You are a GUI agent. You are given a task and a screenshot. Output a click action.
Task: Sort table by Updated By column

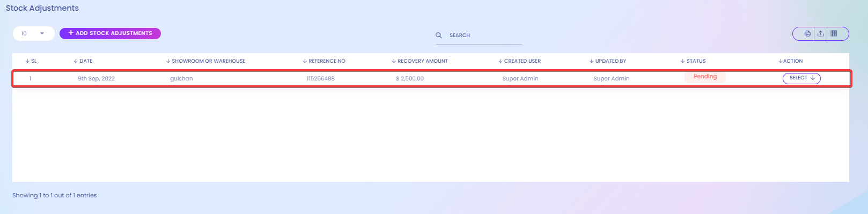[608, 61]
